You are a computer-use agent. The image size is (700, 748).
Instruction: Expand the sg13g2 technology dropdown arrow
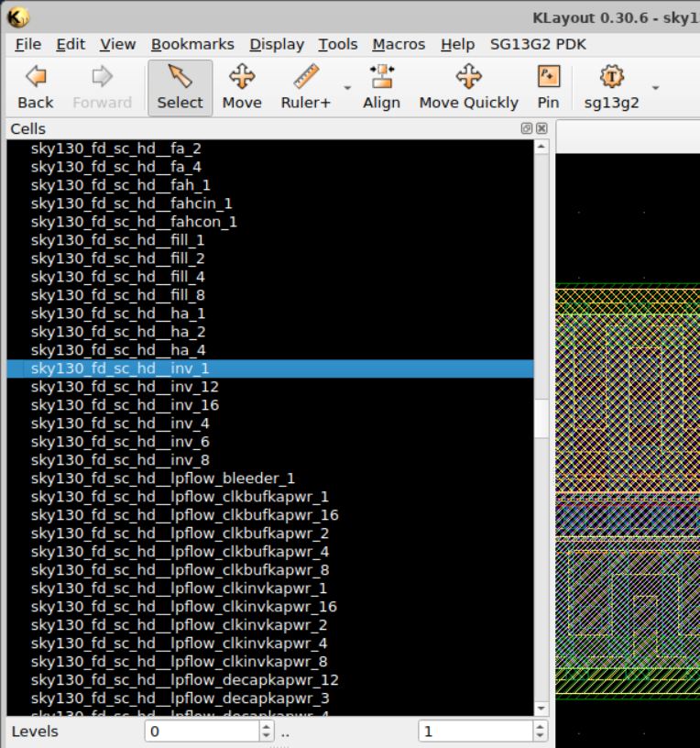click(655, 88)
